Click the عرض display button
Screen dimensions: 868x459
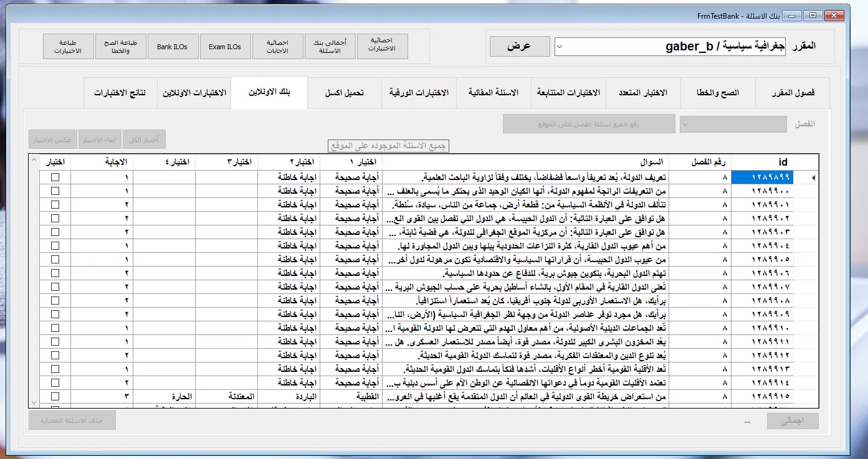[520, 46]
